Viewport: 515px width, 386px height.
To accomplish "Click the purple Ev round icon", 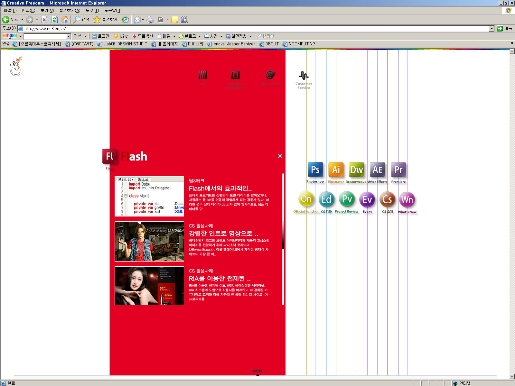I will 367,200.
